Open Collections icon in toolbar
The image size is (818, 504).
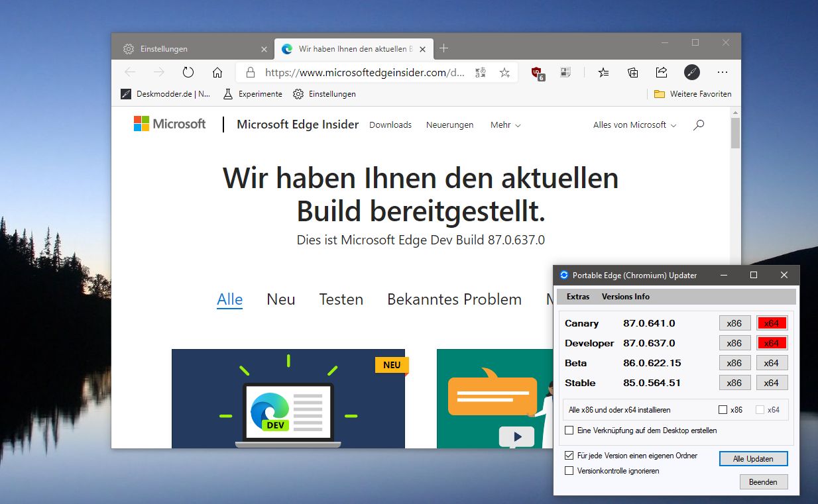click(633, 72)
